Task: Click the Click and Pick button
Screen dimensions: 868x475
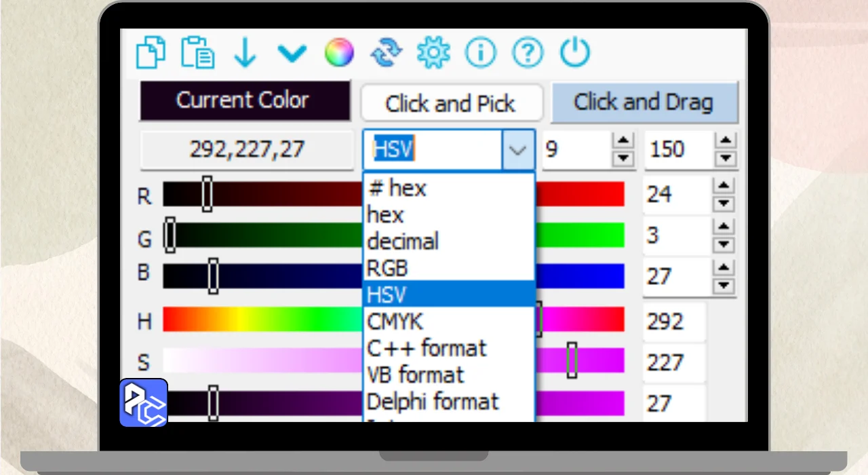Action: pyautogui.click(x=452, y=103)
